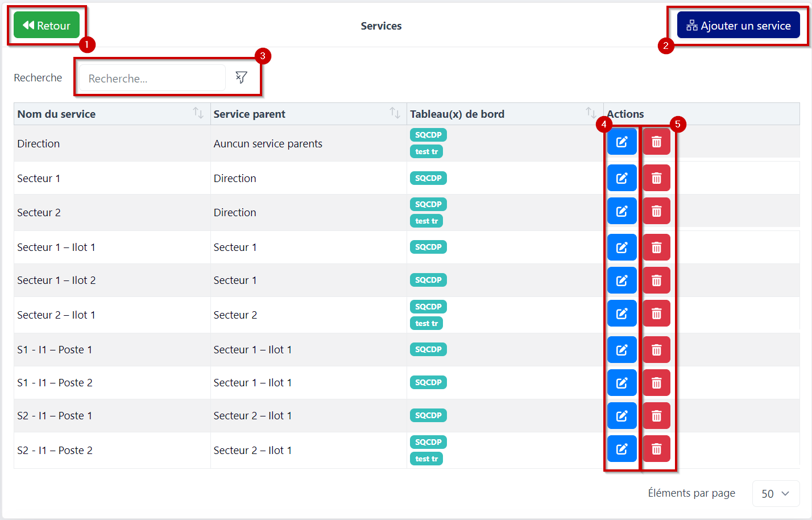The height and width of the screenshot is (520, 812).
Task: Delete the Secteur 2 service
Action: click(656, 211)
